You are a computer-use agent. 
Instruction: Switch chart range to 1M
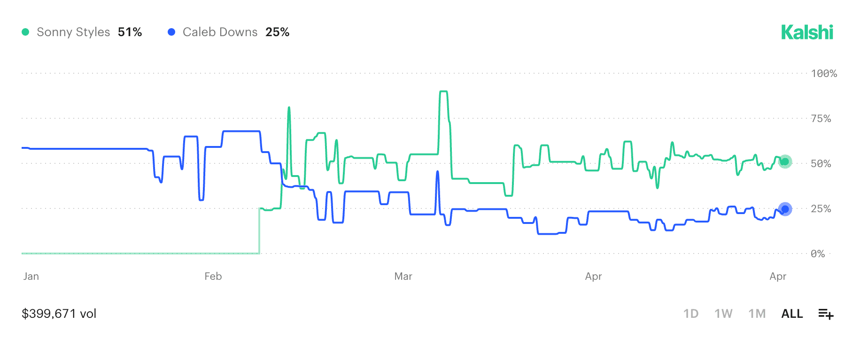point(757,314)
